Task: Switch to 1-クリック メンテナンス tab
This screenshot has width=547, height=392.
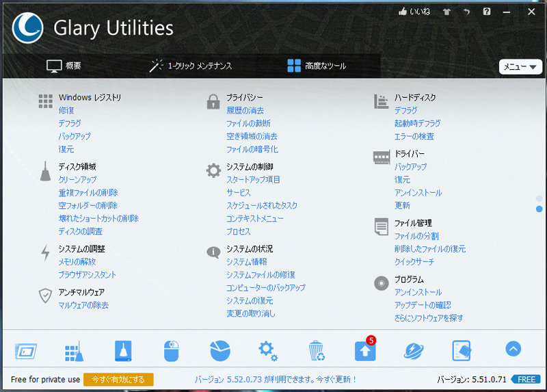Action: [191, 66]
